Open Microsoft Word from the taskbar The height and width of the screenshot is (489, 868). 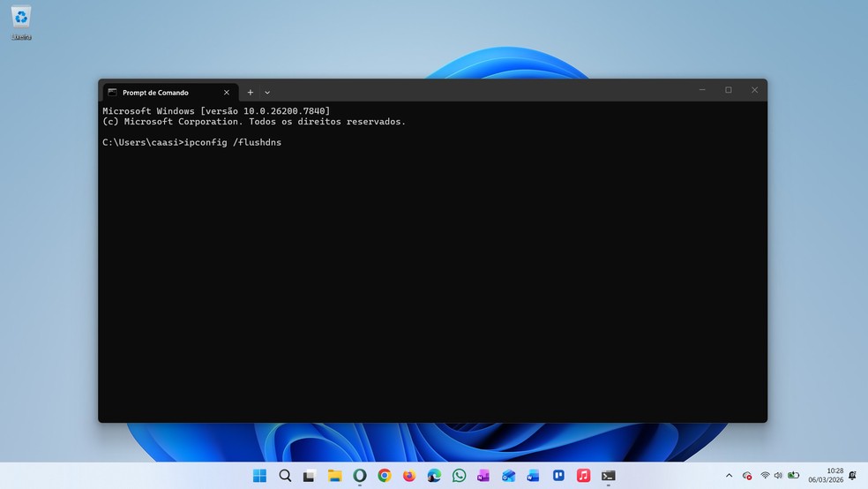click(533, 476)
